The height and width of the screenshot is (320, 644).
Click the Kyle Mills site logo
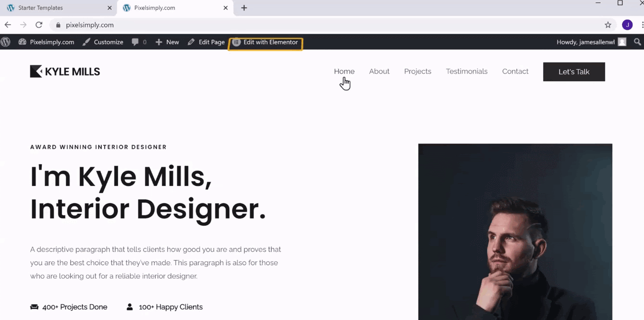click(65, 72)
